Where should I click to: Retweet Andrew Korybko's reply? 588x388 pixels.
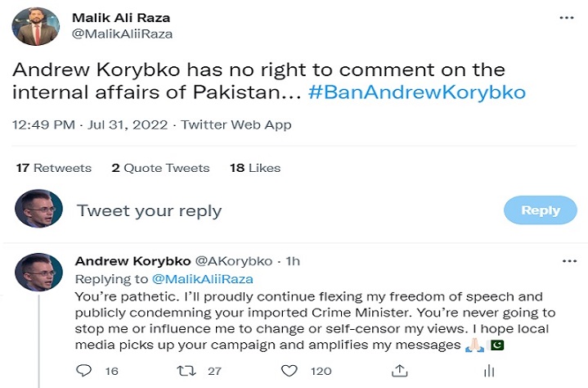click(189, 371)
